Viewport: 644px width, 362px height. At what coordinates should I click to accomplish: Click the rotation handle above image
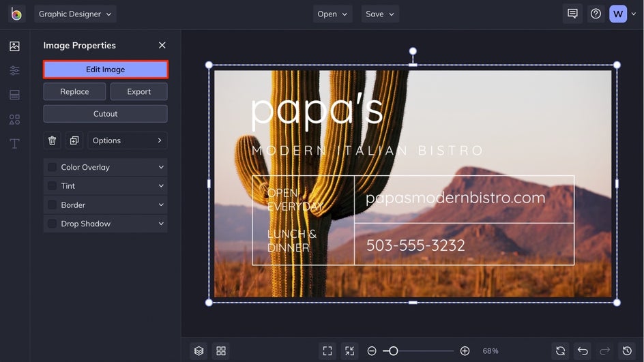point(413,51)
